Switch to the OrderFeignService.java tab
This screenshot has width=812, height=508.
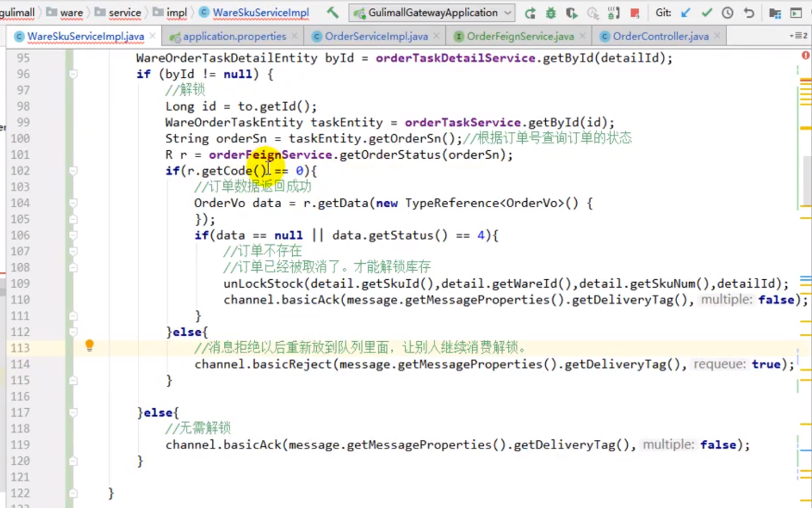coord(519,36)
